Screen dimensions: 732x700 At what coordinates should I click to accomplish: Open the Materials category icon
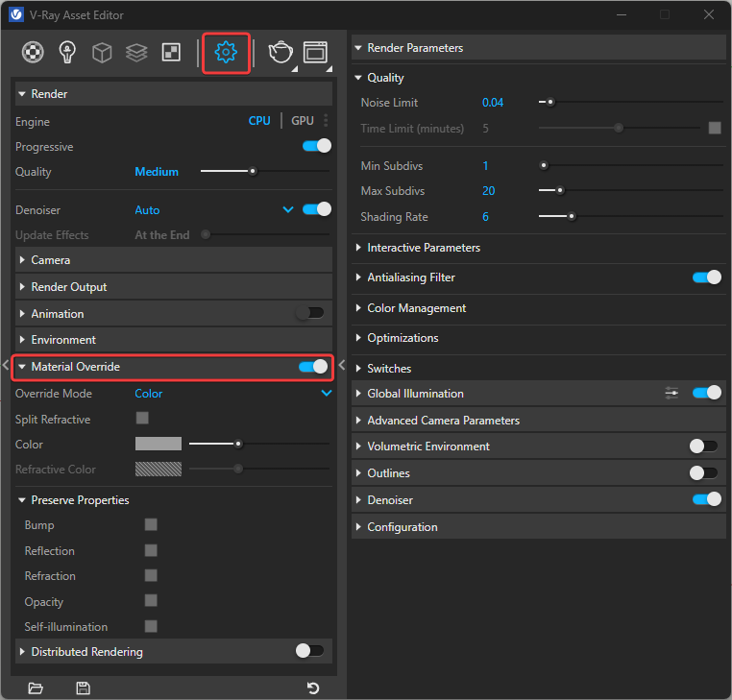(x=33, y=53)
